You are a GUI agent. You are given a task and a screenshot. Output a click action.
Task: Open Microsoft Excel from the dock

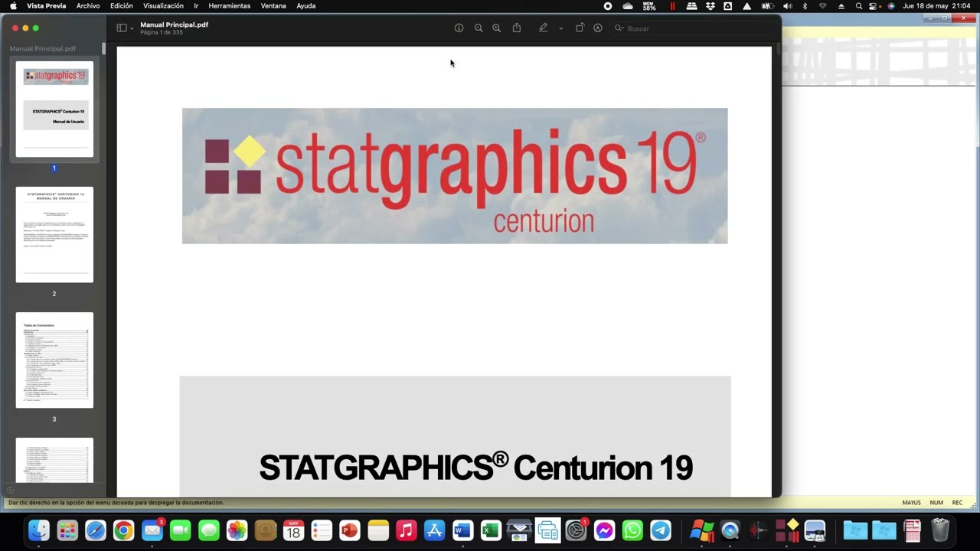491,530
